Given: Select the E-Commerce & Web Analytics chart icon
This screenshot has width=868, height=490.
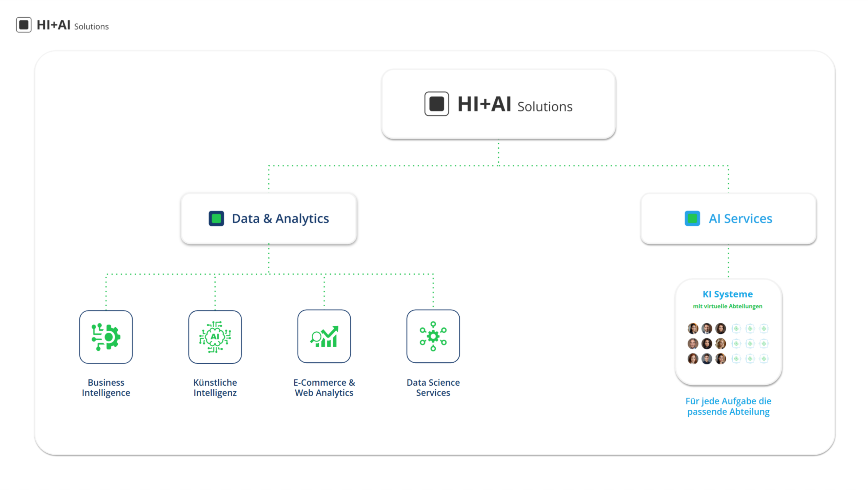Looking at the screenshot, I should [x=324, y=336].
